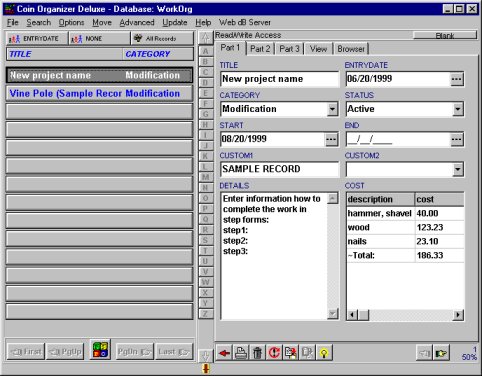The height and width of the screenshot is (376, 482).
Task: Open the Search menu
Action: click(39, 23)
